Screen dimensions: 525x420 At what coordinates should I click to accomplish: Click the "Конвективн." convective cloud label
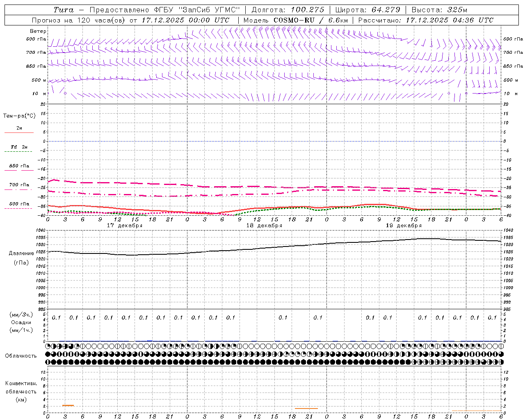click(x=21, y=383)
